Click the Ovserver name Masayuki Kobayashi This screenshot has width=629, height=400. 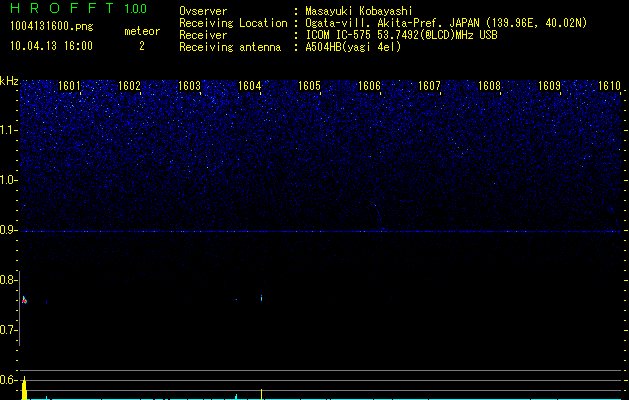coord(359,11)
